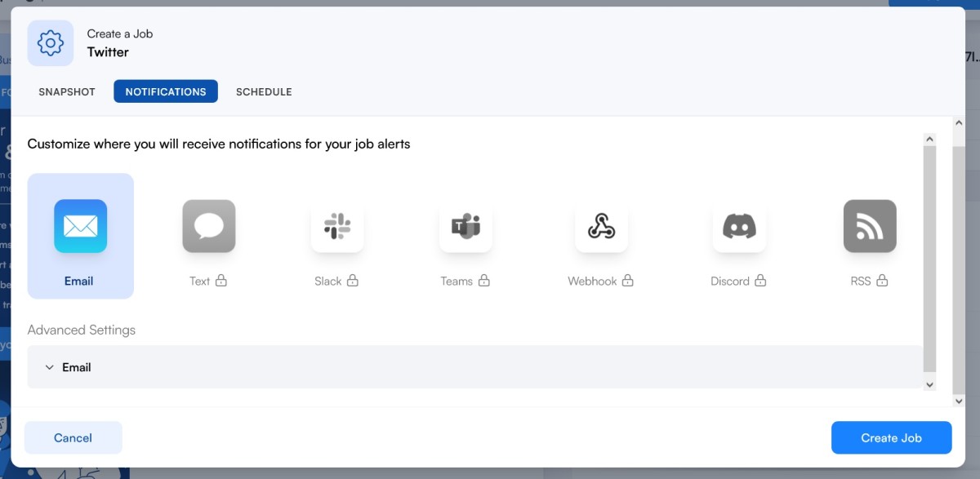Select the Email notification icon
This screenshot has width=980, height=479.
(80, 226)
